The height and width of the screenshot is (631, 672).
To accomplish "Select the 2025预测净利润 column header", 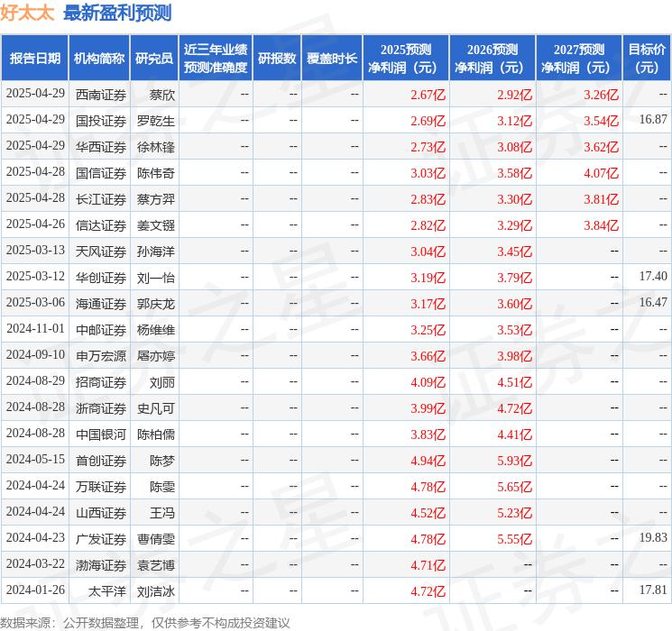I will [406, 59].
